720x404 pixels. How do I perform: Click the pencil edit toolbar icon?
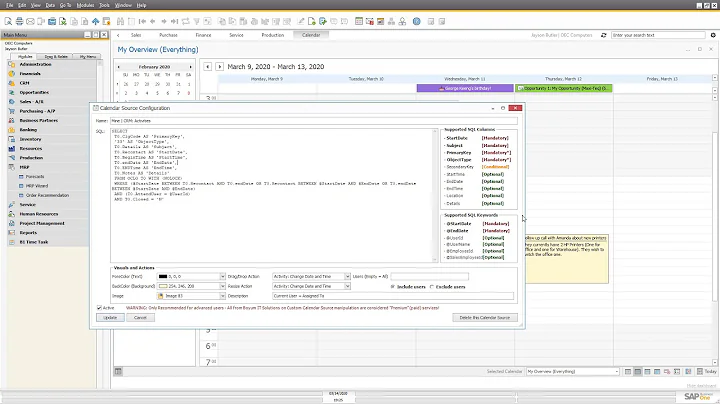tap(301, 21)
